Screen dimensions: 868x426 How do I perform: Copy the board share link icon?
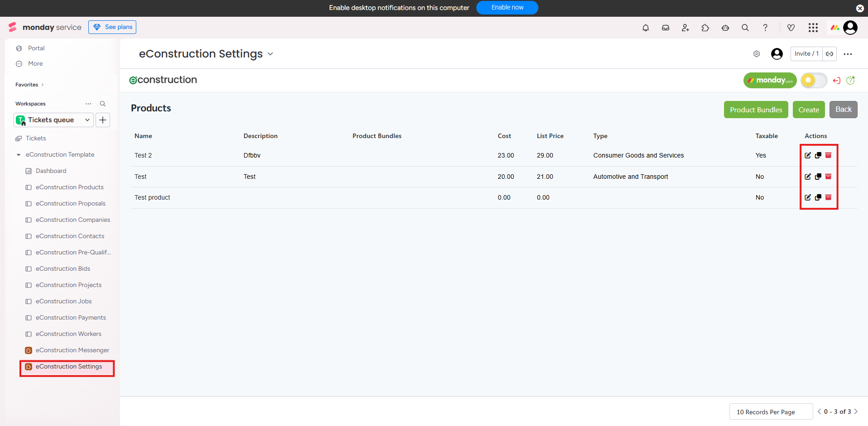(830, 54)
